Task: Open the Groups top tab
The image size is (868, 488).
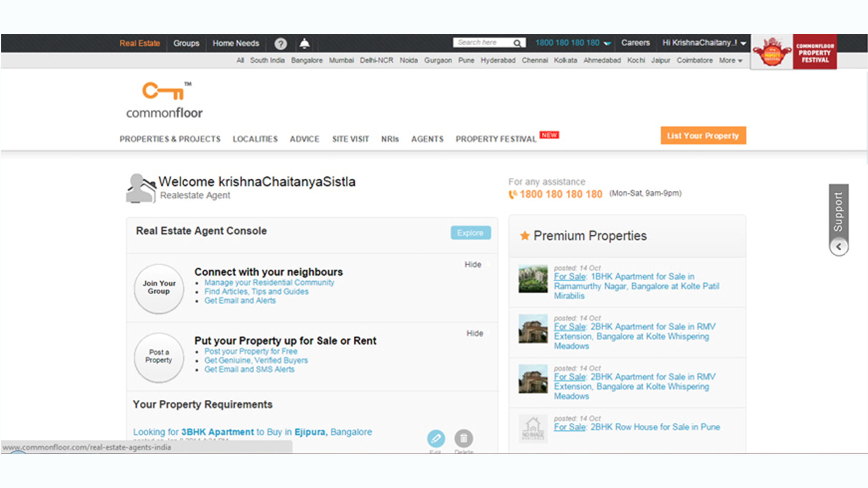Action: tap(186, 43)
